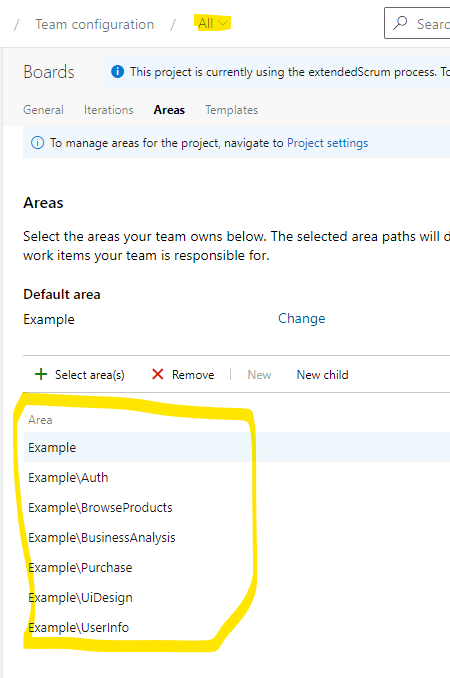
Task: Select the Example\BusinessAnalysis area row
Action: point(237,537)
